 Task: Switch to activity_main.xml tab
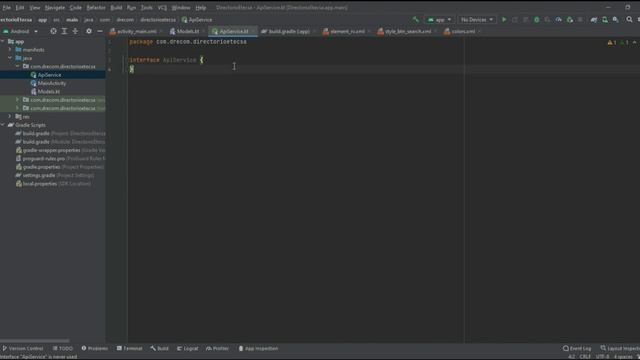pyautogui.click(x=136, y=31)
